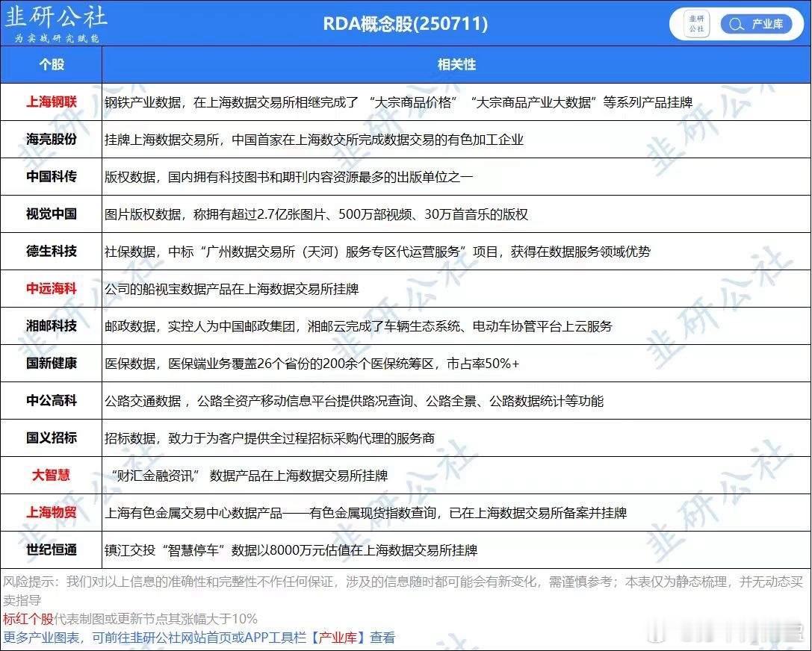Click the 财汇金融资讯 description
This screenshot has width=812, height=651.
coord(250,475)
